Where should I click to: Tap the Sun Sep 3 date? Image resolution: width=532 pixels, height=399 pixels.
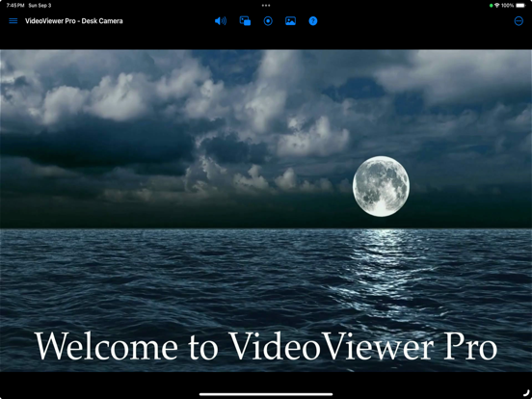40,6
